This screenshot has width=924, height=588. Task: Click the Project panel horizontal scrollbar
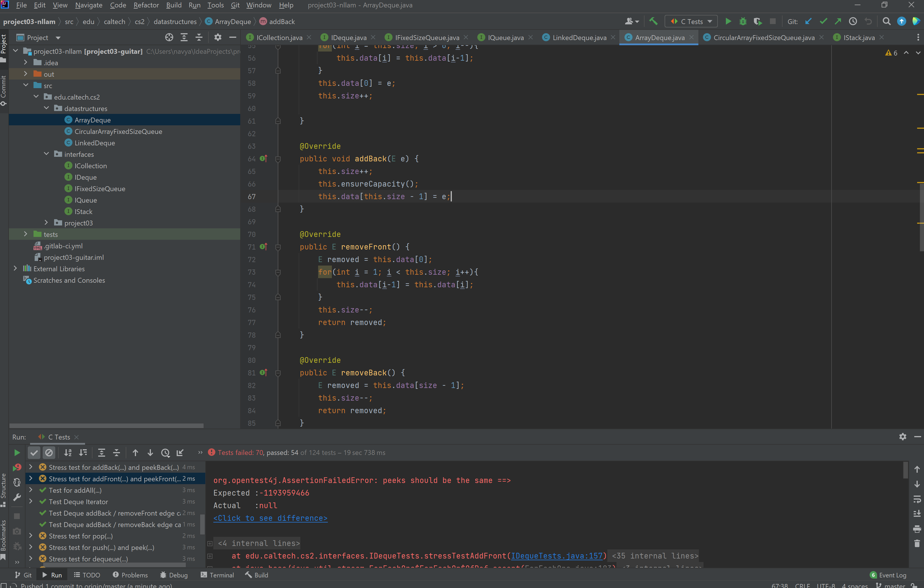[106, 425]
